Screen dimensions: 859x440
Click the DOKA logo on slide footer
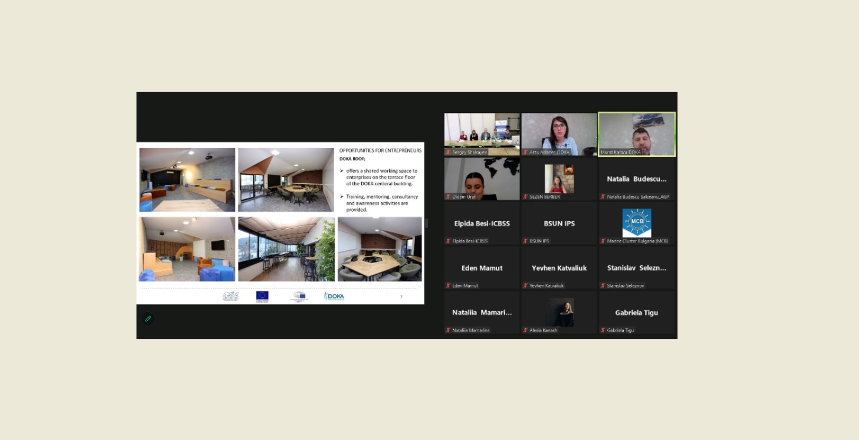(334, 296)
